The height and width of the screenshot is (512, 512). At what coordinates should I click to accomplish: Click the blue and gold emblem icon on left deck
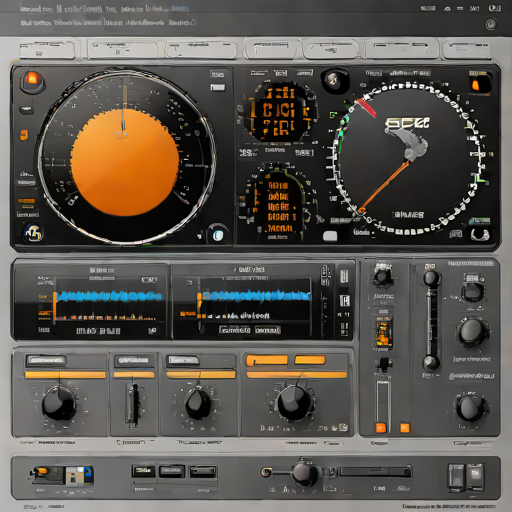(33, 233)
